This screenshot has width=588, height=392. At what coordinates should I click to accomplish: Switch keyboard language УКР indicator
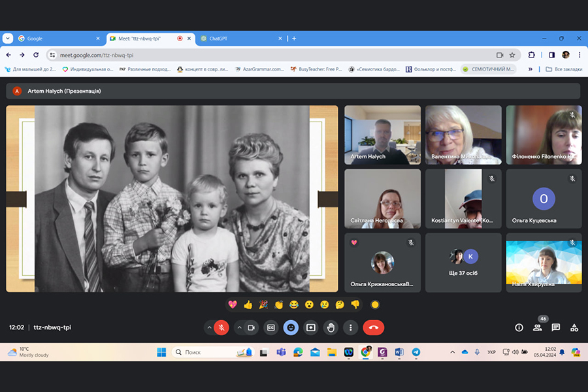pyautogui.click(x=491, y=352)
